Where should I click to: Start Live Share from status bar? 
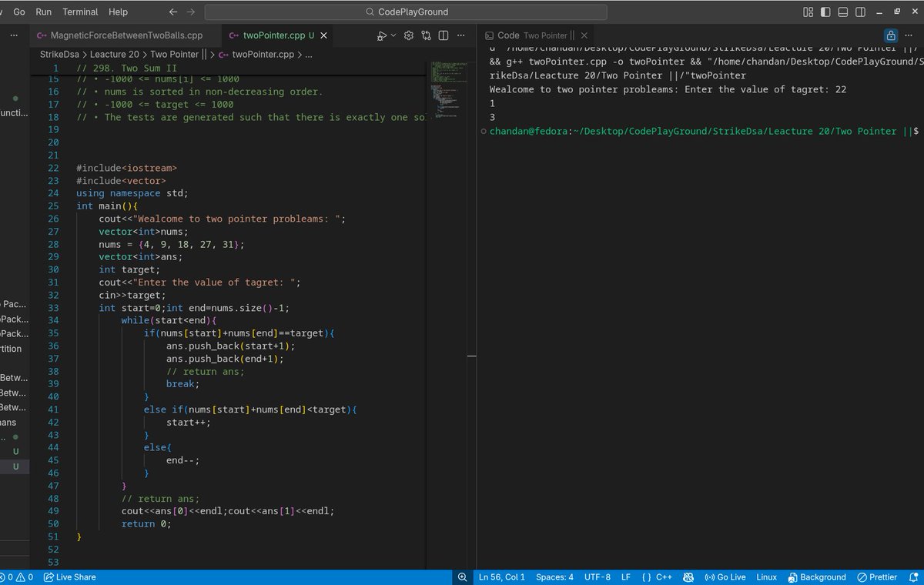[x=70, y=577]
